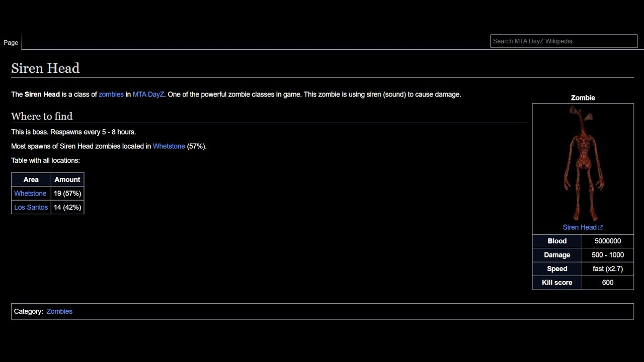Image resolution: width=644 pixels, height=362 pixels.
Task: Click the Search MTA DayZ Wikipedia field
Action: pos(564,41)
